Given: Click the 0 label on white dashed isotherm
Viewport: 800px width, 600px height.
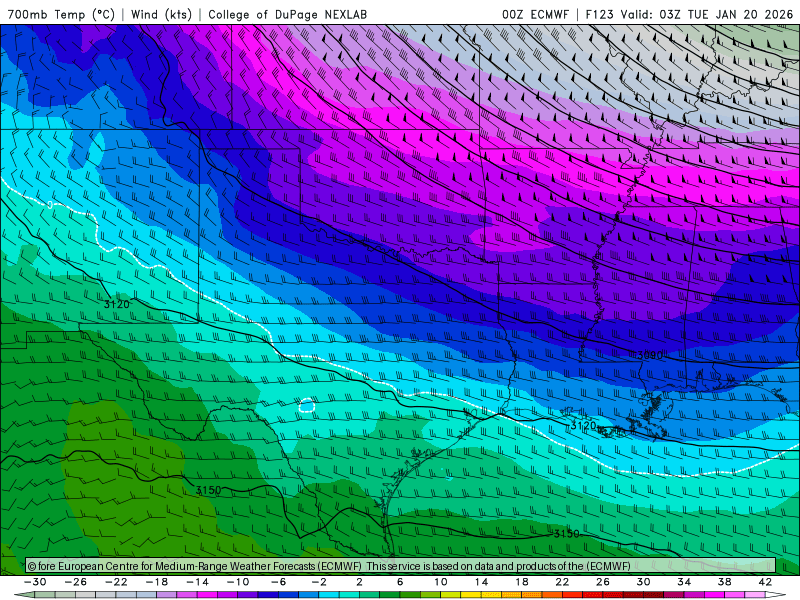Looking at the screenshot, I should [49, 205].
